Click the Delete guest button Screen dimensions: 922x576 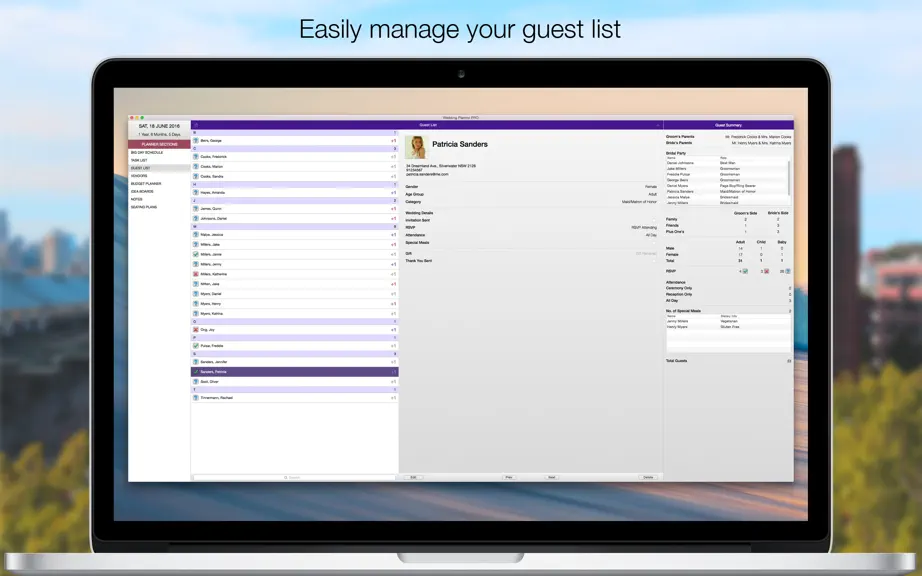pos(648,477)
